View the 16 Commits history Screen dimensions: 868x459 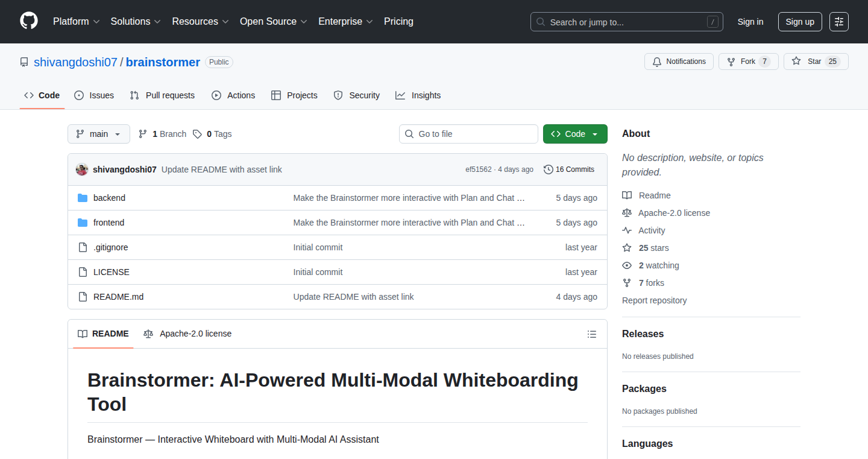tap(569, 169)
